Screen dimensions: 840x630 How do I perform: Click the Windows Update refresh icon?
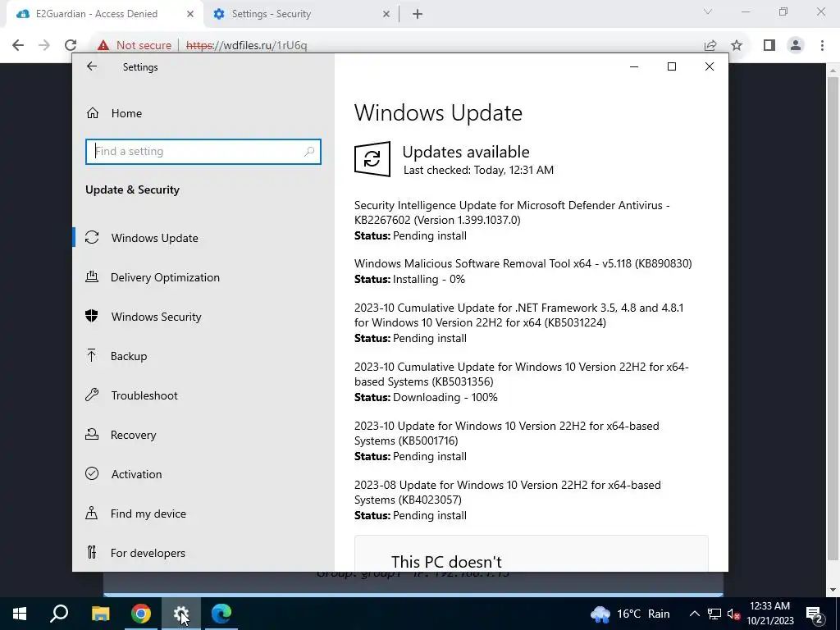tap(372, 159)
